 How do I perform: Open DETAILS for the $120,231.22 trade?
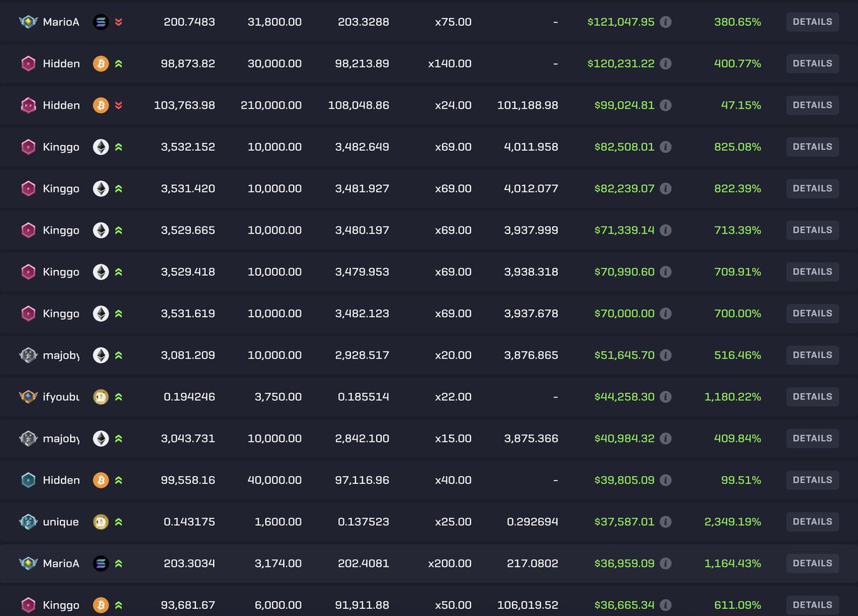point(812,64)
